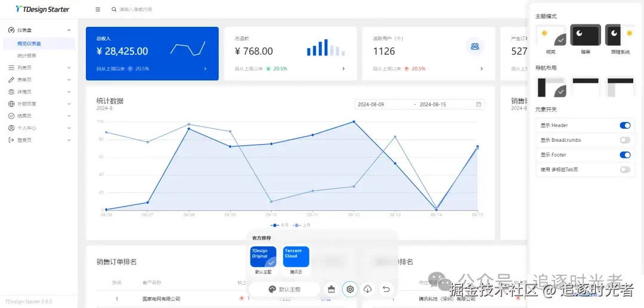Click the hexagon settings icon in theme bar
Image resolution: width=644 pixels, height=308 pixels.
[x=350, y=289]
